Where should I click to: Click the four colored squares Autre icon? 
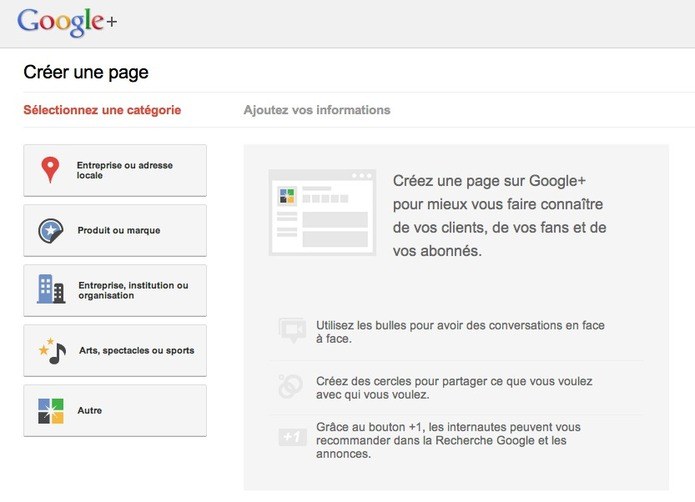[51, 411]
